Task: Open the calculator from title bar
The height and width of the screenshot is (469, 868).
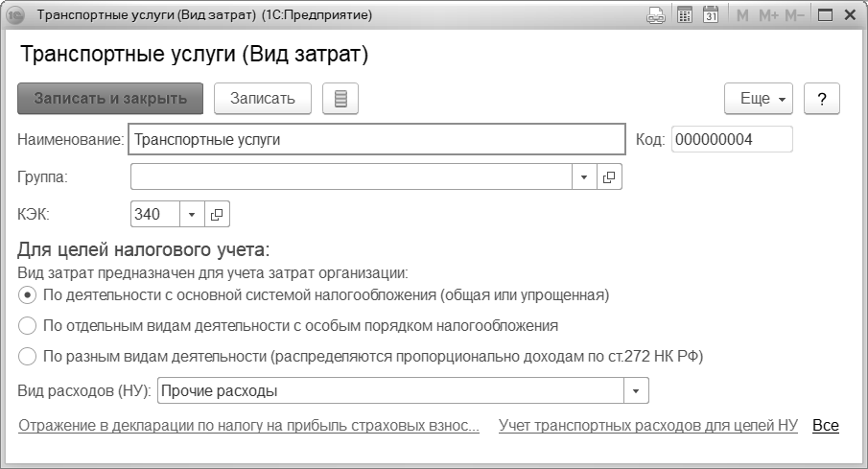Action: tap(684, 16)
